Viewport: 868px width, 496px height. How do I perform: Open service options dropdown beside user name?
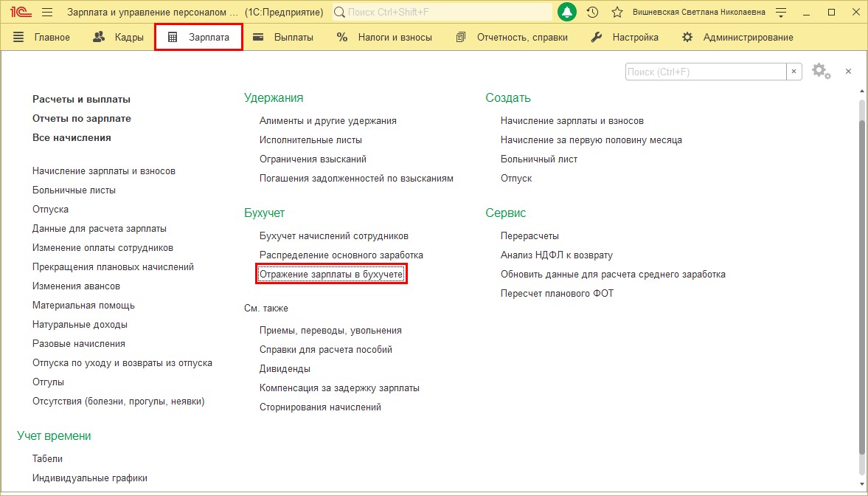point(781,13)
